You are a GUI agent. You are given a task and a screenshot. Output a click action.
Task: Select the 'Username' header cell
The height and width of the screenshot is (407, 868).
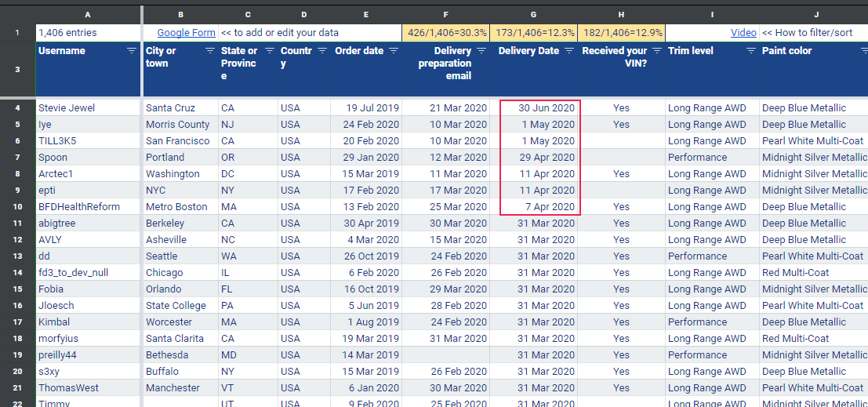(x=88, y=69)
